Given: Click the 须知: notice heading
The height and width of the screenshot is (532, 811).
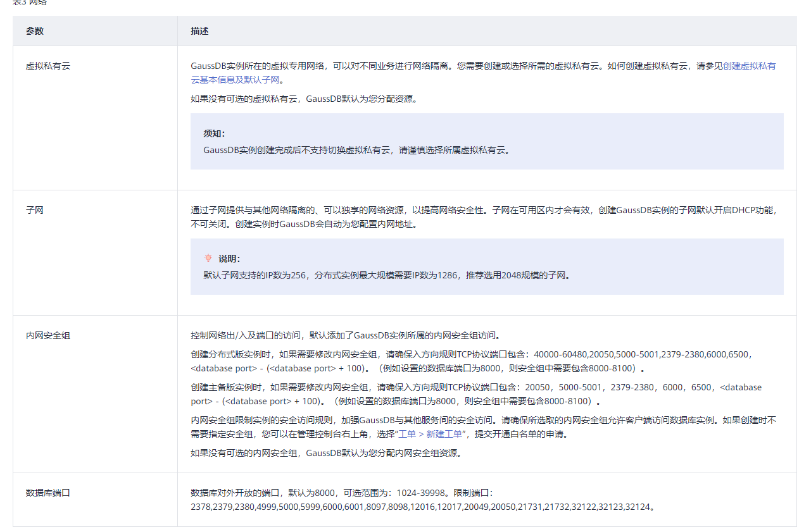Looking at the screenshot, I should [x=214, y=134].
